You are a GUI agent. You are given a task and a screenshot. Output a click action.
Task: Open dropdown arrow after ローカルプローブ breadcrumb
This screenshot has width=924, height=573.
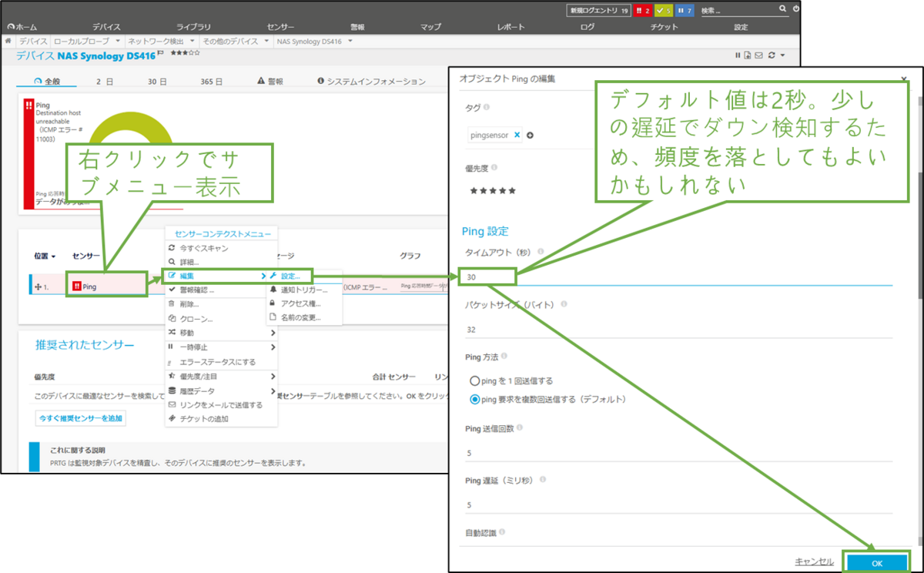(x=118, y=40)
